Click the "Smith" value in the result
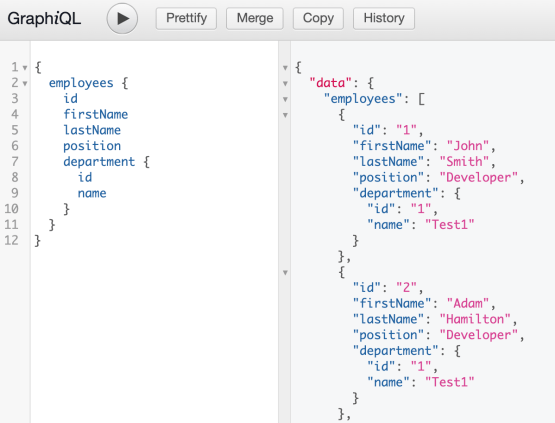The width and height of the screenshot is (555, 423). click(x=464, y=162)
